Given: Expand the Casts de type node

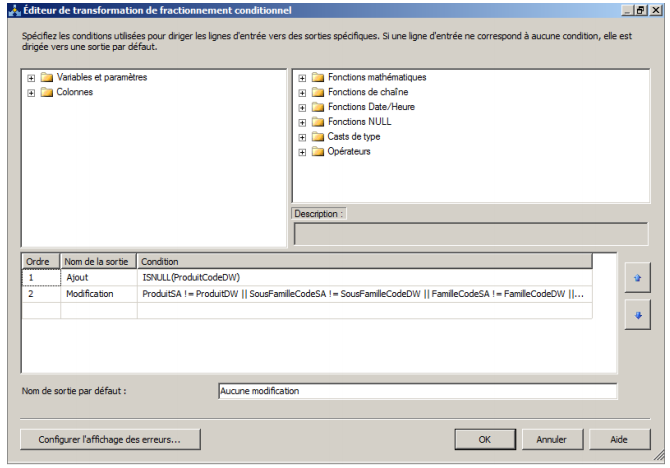Looking at the screenshot, I should click(x=302, y=137).
